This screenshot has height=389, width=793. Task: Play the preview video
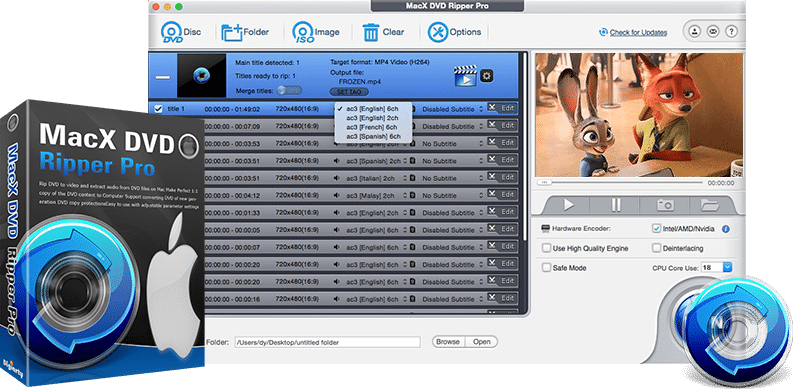(568, 205)
